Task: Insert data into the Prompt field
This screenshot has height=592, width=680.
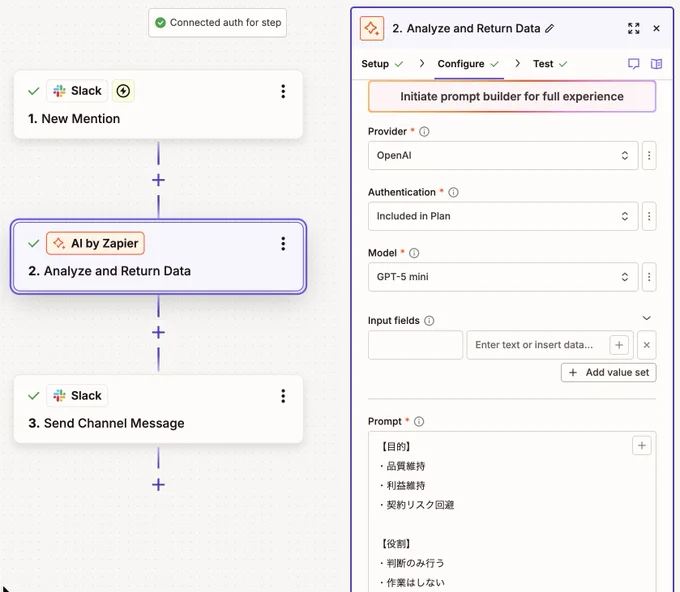Action: tap(641, 446)
